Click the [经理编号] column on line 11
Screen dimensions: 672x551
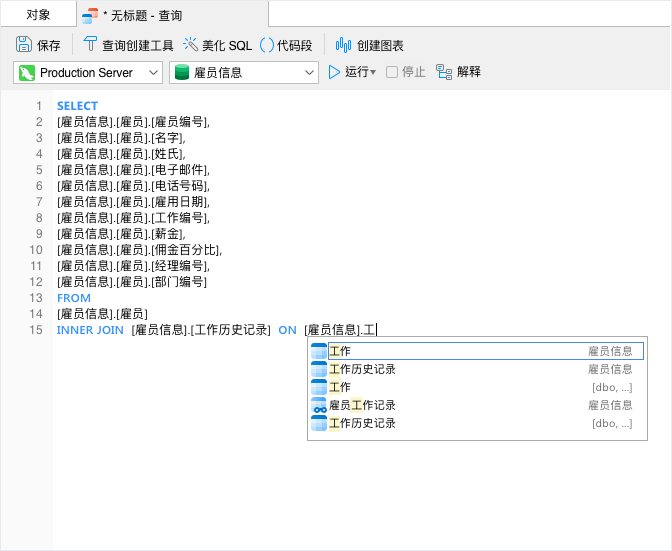point(179,266)
